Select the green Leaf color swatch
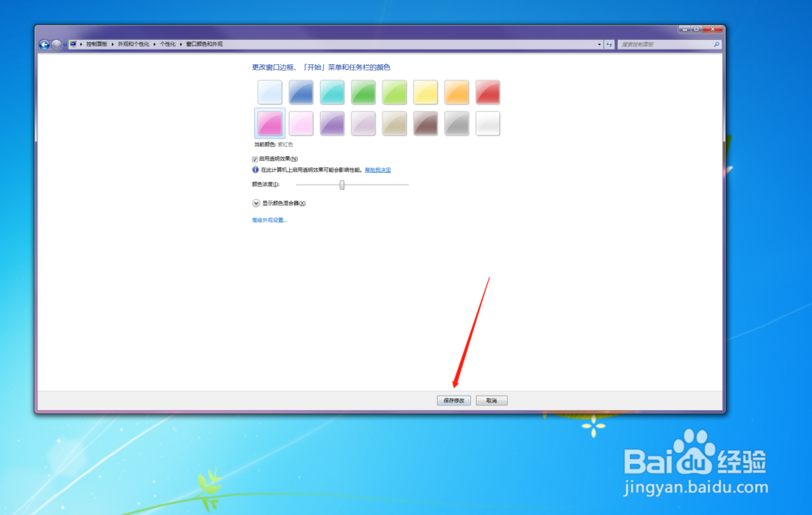Screen dimensions: 812x515 pyautogui.click(x=363, y=93)
